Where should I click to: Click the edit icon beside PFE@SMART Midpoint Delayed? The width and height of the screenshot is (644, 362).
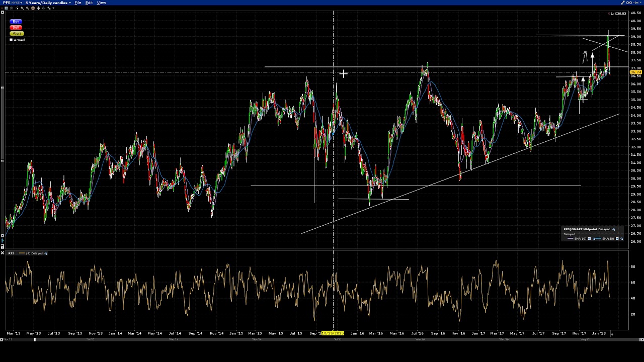click(x=613, y=229)
